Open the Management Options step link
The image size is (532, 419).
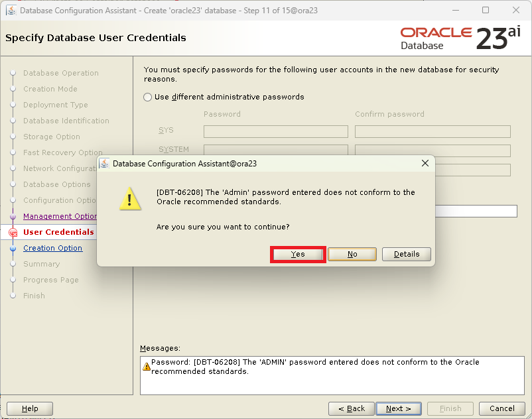[60, 216]
